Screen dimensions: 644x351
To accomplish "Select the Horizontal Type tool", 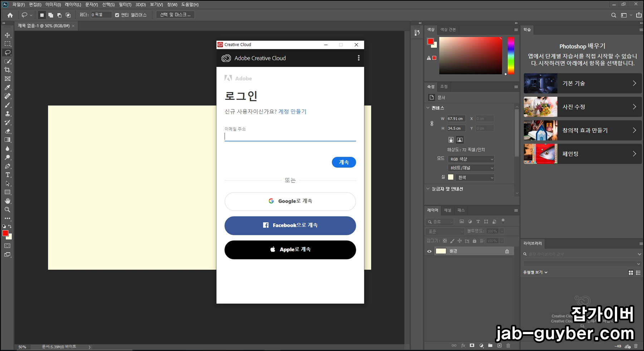I will 8,175.
